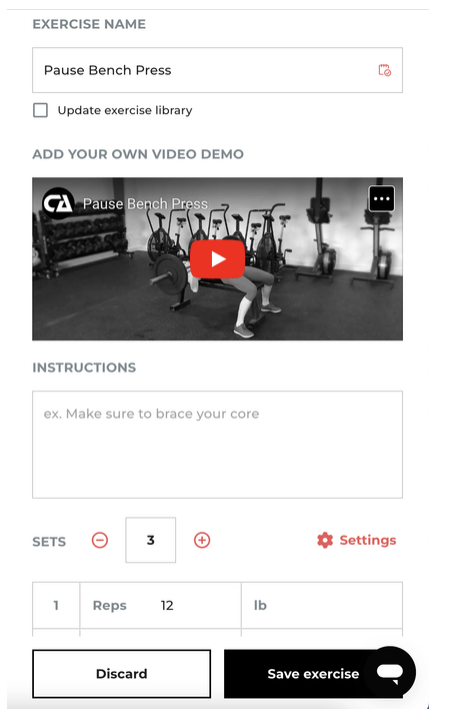Viewport: 450px width, 722px height.
Task: Click the Settings gear icon
Action: pyautogui.click(x=325, y=540)
